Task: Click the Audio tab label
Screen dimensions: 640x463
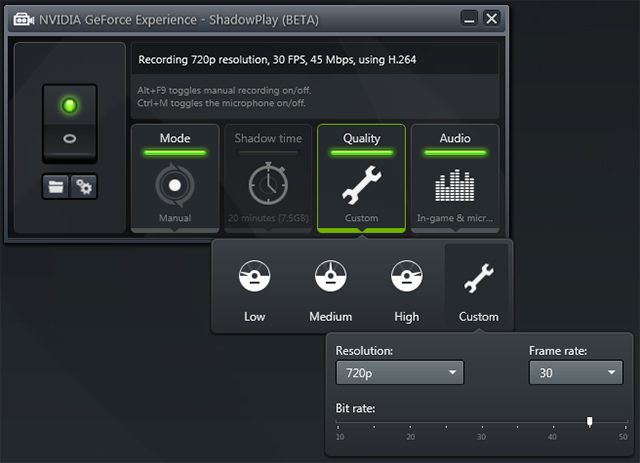Action: pyautogui.click(x=454, y=138)
